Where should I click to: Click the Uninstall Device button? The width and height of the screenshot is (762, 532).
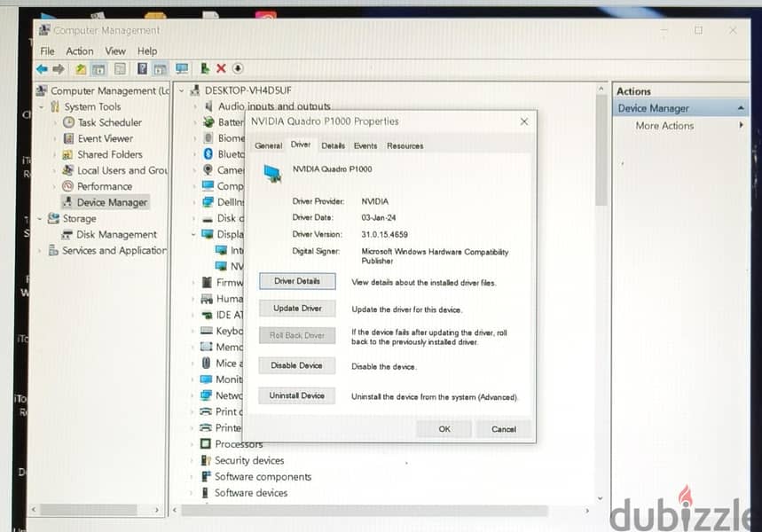296,395
